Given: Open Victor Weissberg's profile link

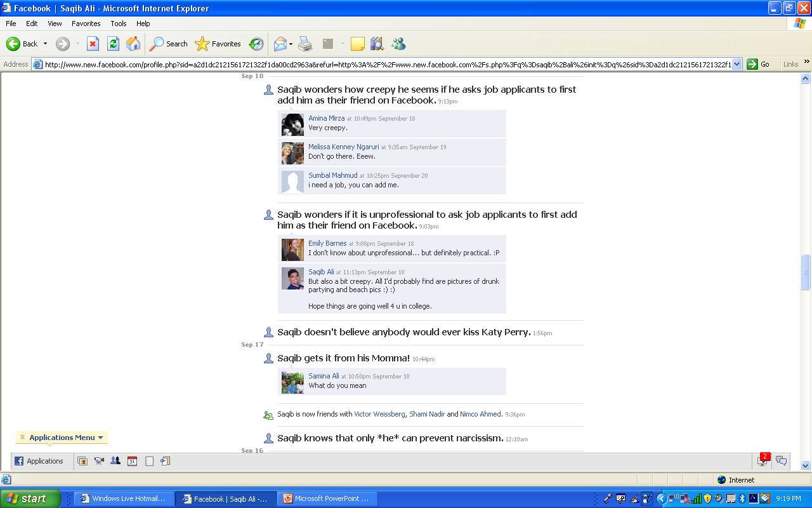Looking at the screenshot, I should 379,414.
